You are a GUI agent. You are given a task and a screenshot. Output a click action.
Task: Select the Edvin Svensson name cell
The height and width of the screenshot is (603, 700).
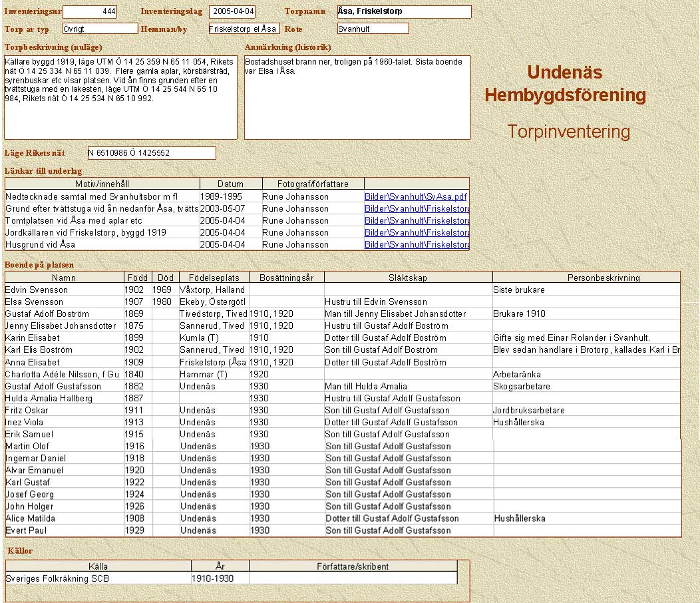(65, 290)
